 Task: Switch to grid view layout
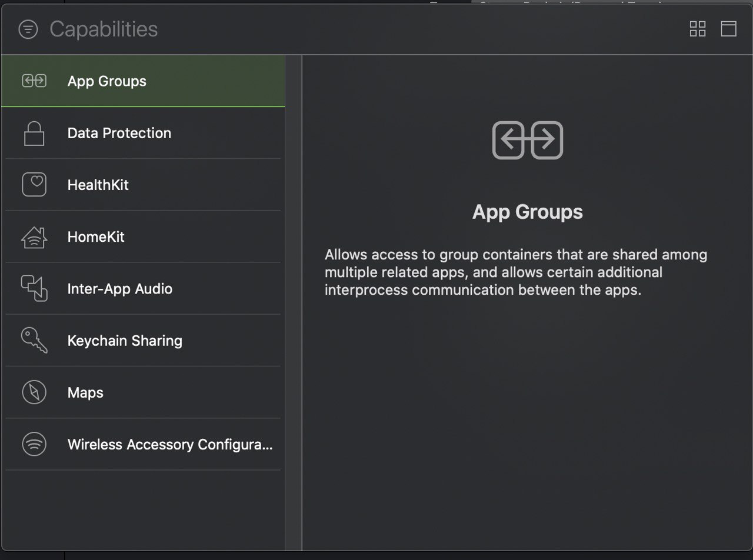tap(698, 29)
